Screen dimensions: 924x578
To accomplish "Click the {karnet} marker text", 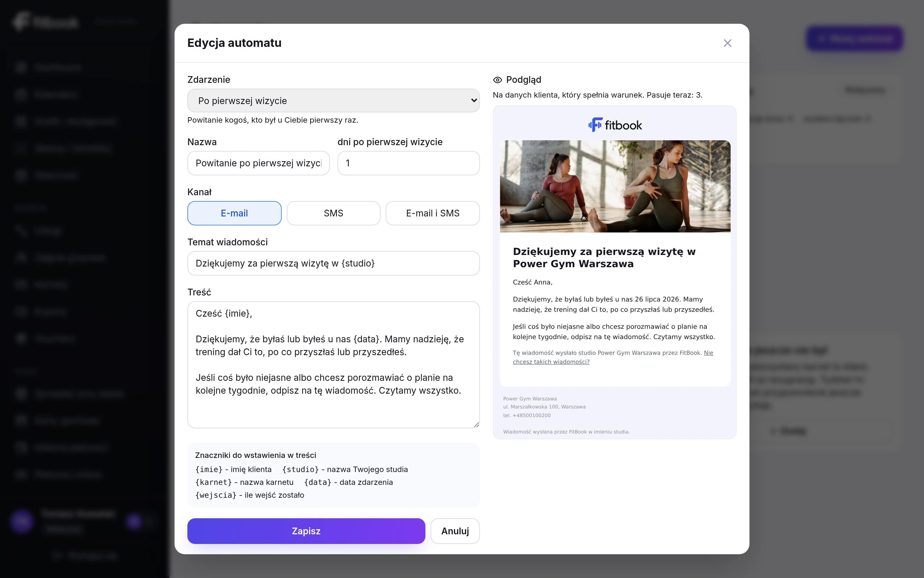I will tap(213, 482).
